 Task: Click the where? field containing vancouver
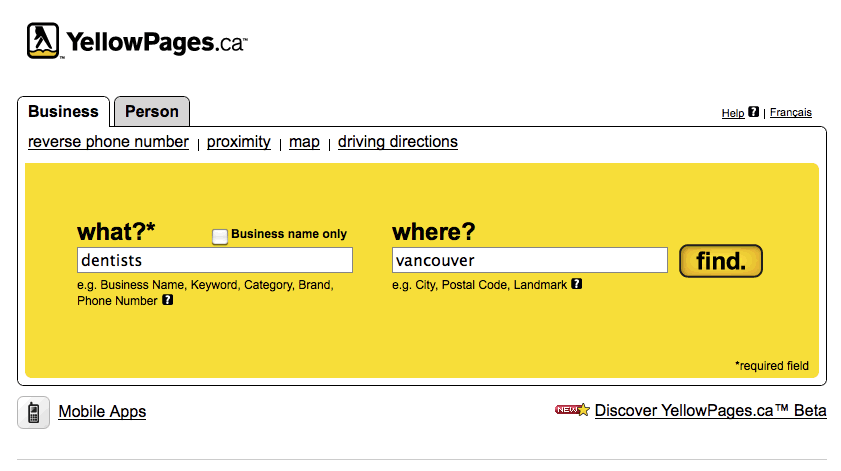(530, 260)
